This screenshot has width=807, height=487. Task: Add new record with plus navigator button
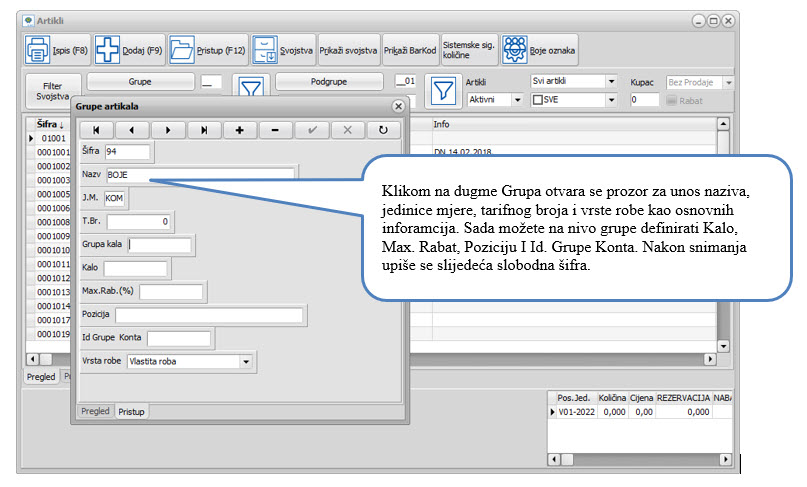point(239,130)
